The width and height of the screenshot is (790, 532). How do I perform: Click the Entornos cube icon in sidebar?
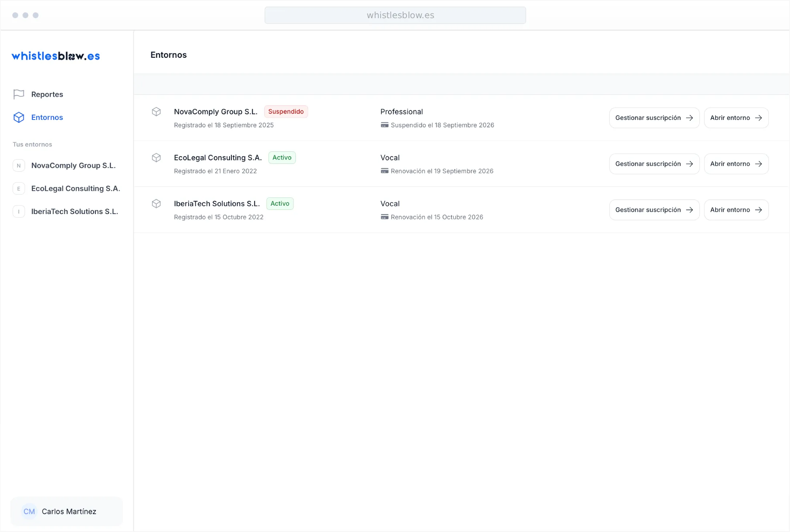point(19,117)
